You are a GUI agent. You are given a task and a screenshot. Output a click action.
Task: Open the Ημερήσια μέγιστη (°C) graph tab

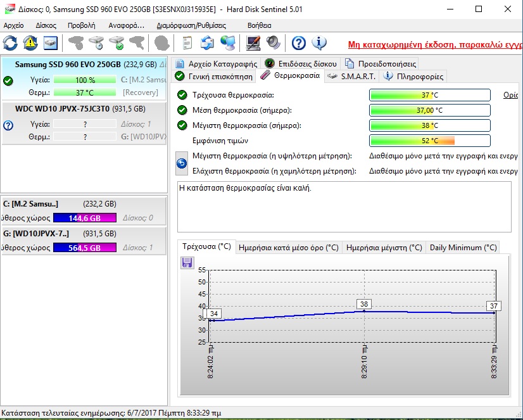pos(384,248)
